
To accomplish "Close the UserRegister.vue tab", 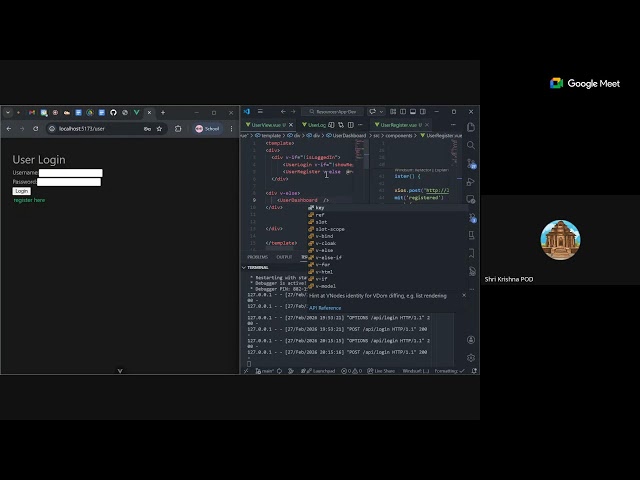I will (x=427, y=125).
